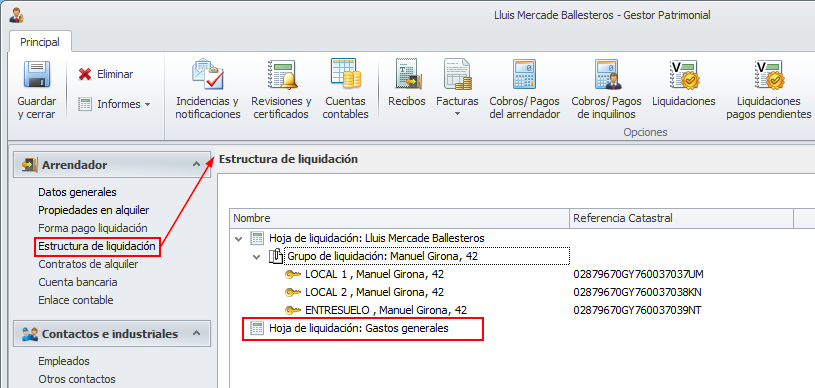Select ENTRESUELO, Manuel Girona, 42 row
Image resolution: width=815 pixels, height=388 pixels.
point(386,311)
